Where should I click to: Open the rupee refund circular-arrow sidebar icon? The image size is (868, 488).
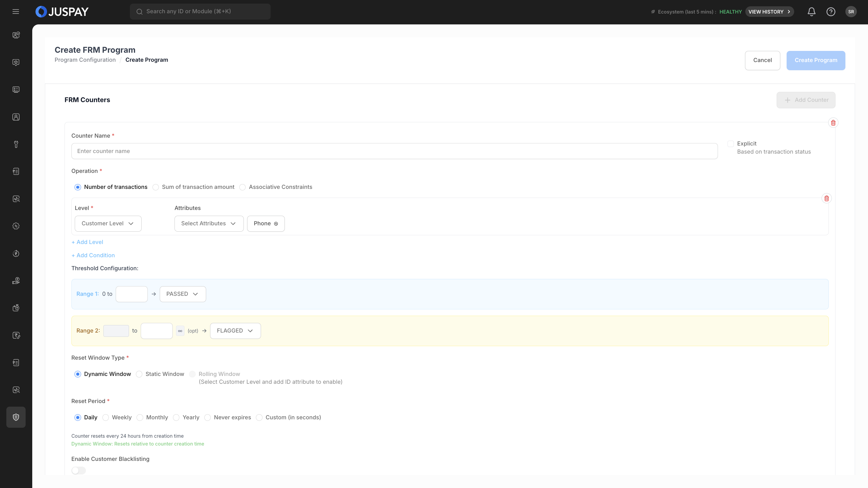(x=16, y=253)
